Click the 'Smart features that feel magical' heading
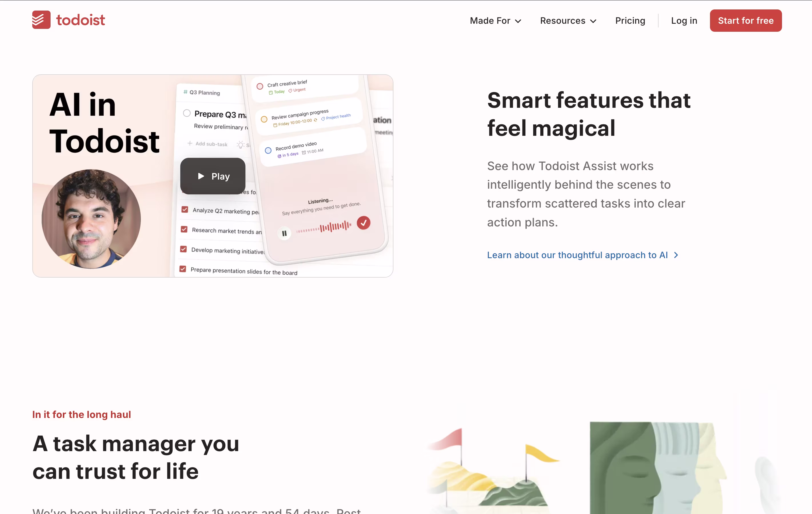The height and width of the screenshot is (514, 812). click(589, 114)
